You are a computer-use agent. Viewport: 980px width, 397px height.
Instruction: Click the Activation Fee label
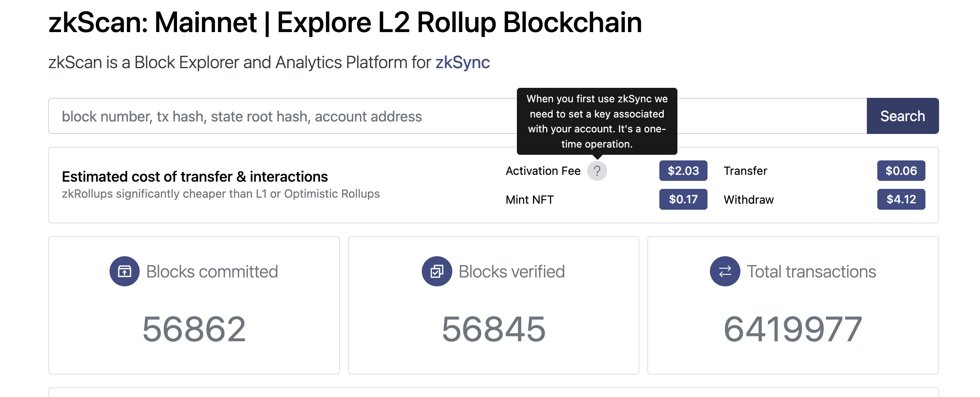543,171
